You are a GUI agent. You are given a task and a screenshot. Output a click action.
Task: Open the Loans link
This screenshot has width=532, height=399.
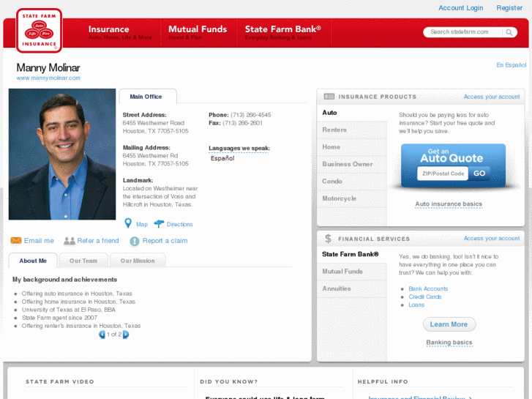[x=416, y=305]
